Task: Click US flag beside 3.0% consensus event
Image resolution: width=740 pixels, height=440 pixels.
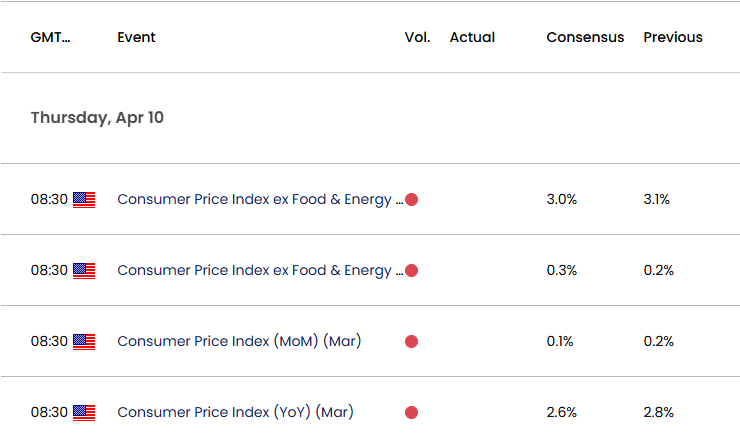Action: pos(84,199)
